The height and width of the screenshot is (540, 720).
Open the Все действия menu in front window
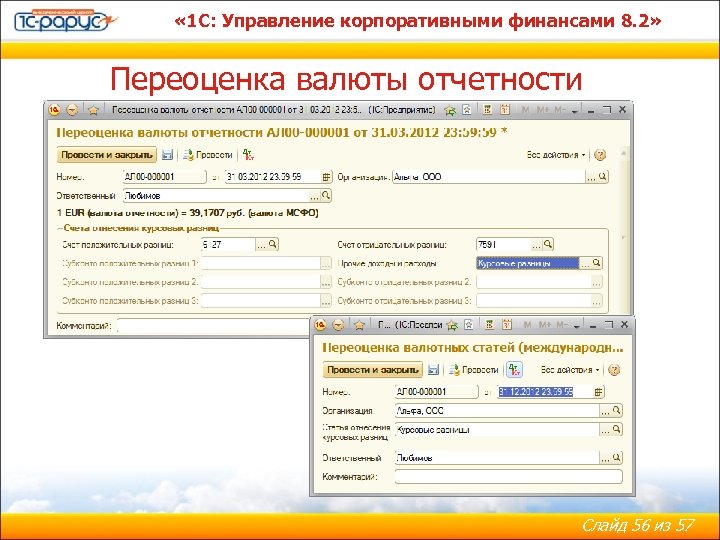(570, 370)
